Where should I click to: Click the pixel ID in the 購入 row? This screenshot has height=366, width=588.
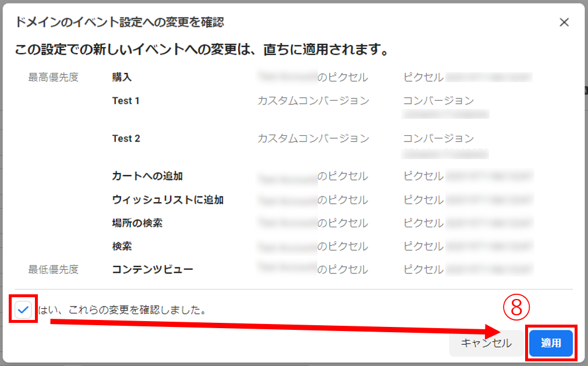489,77
